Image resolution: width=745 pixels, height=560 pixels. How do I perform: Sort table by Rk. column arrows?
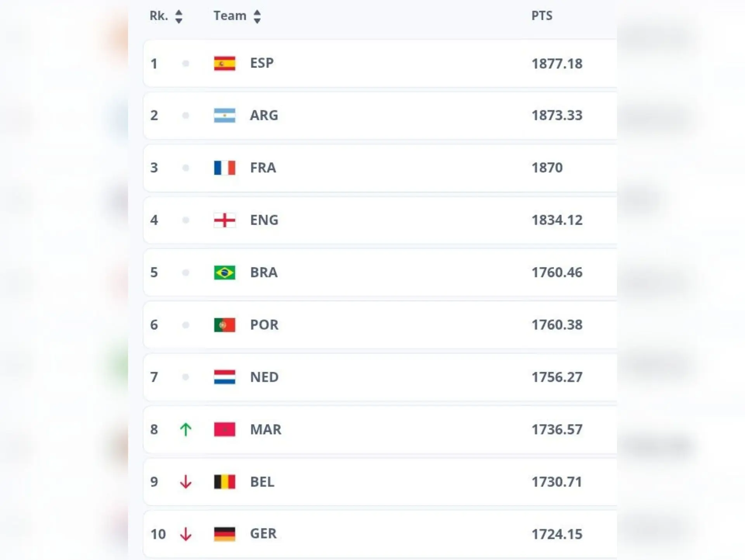point(178,16)
